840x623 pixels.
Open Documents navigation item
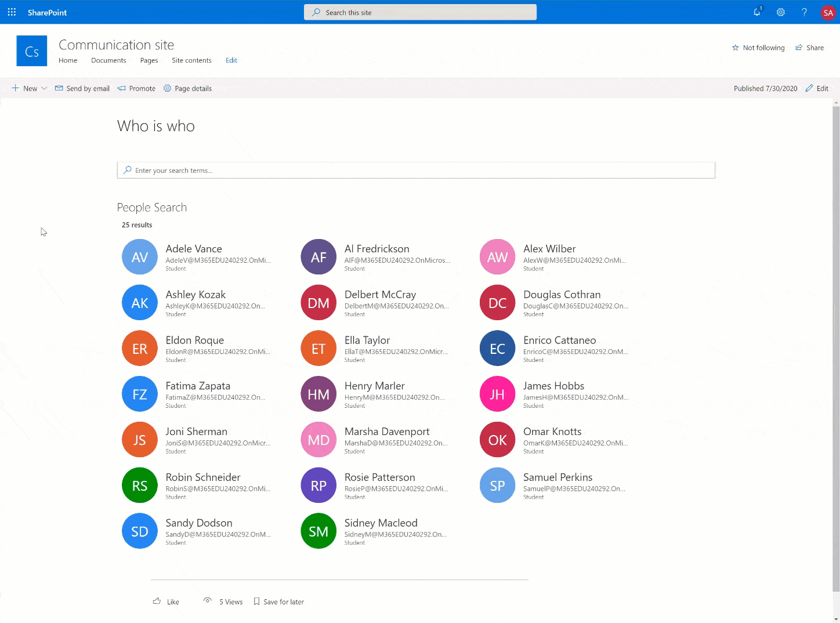[x=108, y=60]
